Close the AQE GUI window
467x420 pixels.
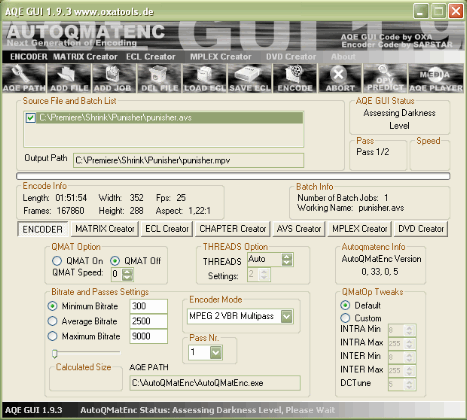(456, 11)
